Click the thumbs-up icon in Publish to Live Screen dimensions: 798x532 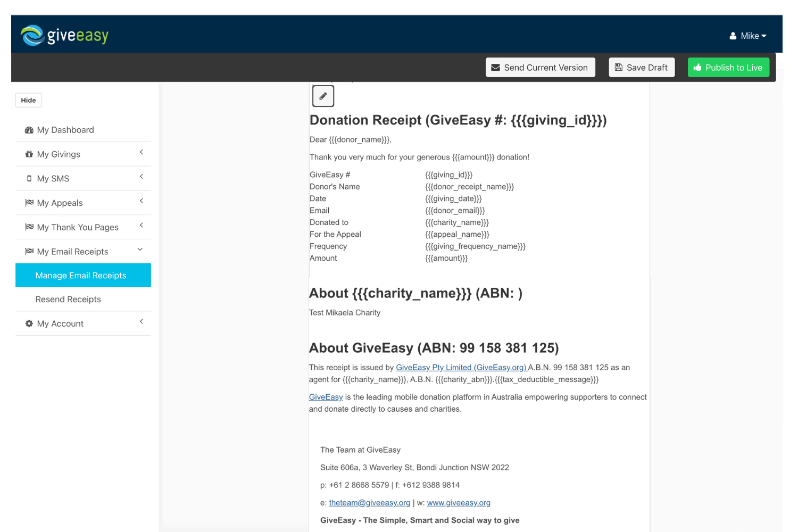point(698,67)
